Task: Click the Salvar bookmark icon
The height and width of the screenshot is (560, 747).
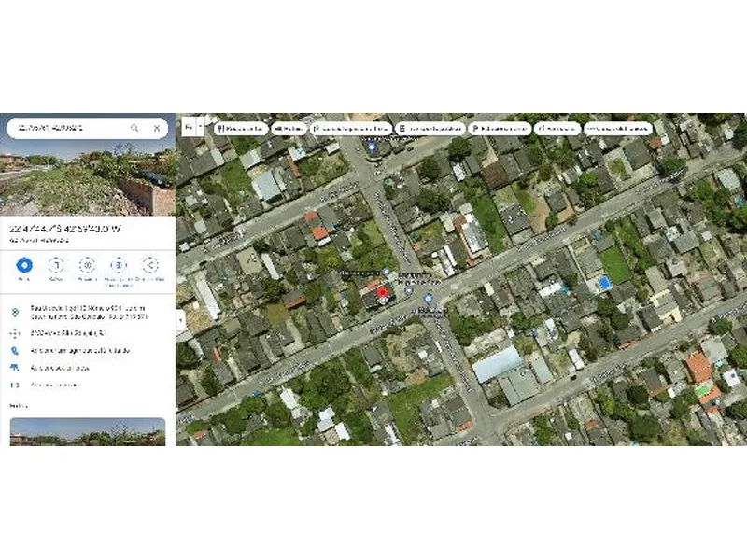Action: click(x=56, y=265)
